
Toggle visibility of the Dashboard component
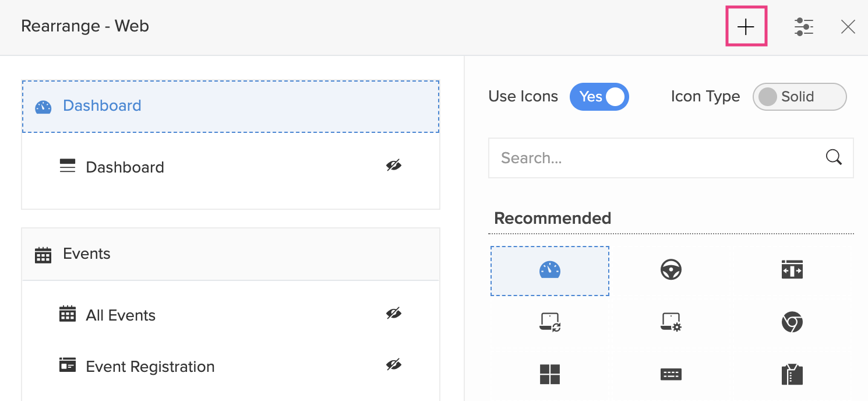point(394,166)
